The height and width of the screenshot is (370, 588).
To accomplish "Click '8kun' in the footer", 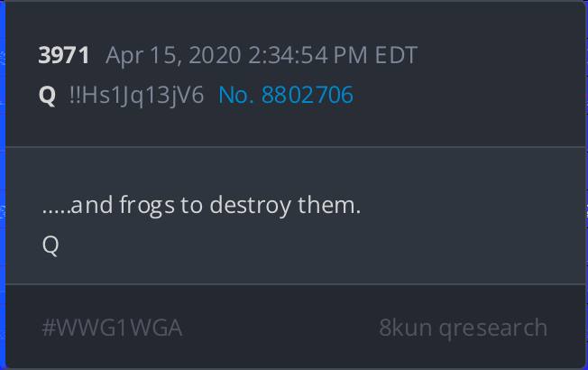I will [405, 328].
